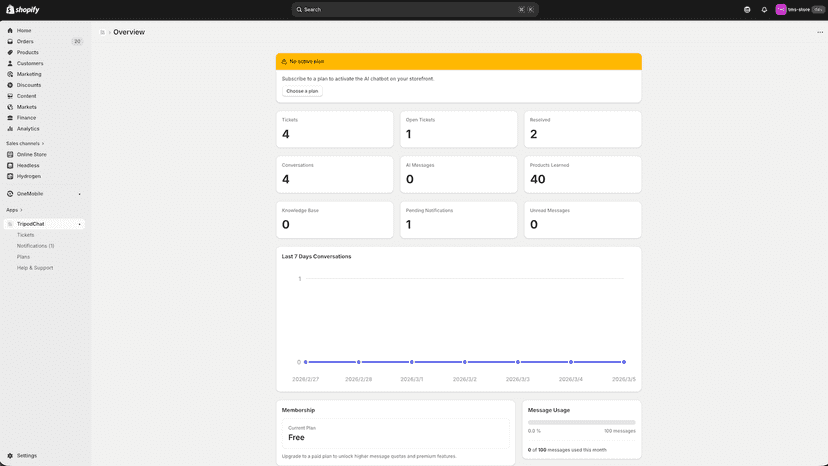Click the Customers person icon
This screenshot has width=828, height=466.
pyautogui.click(x=10, y=63)
